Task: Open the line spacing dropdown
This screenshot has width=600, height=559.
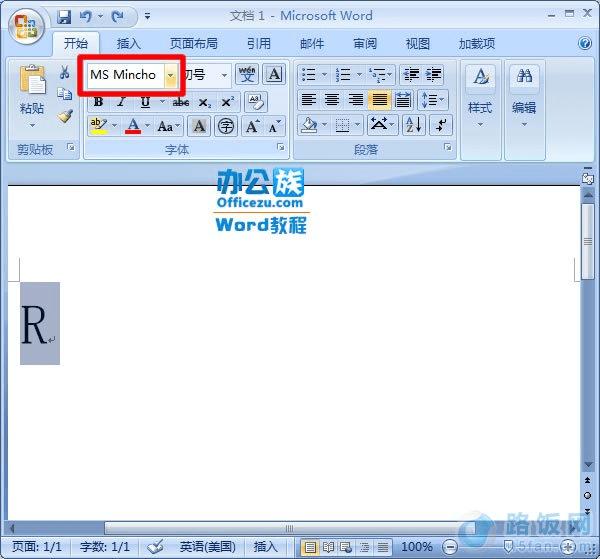Action: pos(433,100)
